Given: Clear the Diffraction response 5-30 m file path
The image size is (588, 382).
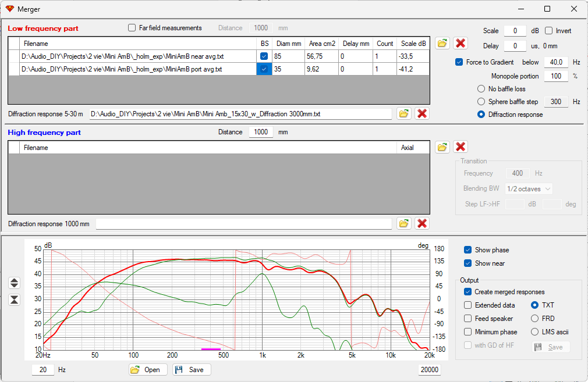Looking at the screenshot, I should point(422,113).
